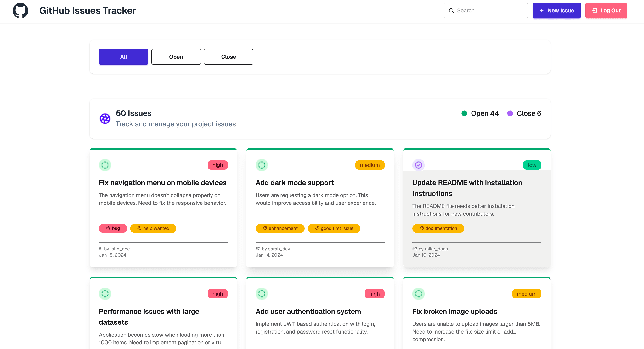Click 'Track and manage your project issues' text
This screenshot has width=644, height=349.
pos(176,124)
